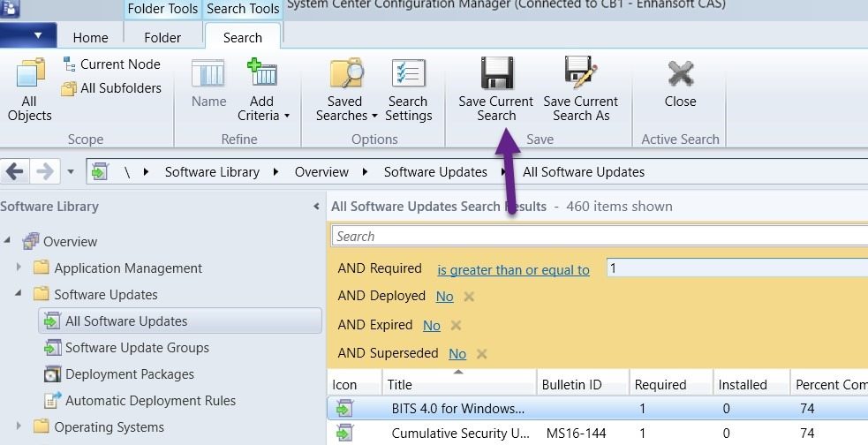Viewport: 868px width, 445px height.
Task: Open Automatic Deployment Rules node
Action: pyautogui.click(x=150, y=401)
